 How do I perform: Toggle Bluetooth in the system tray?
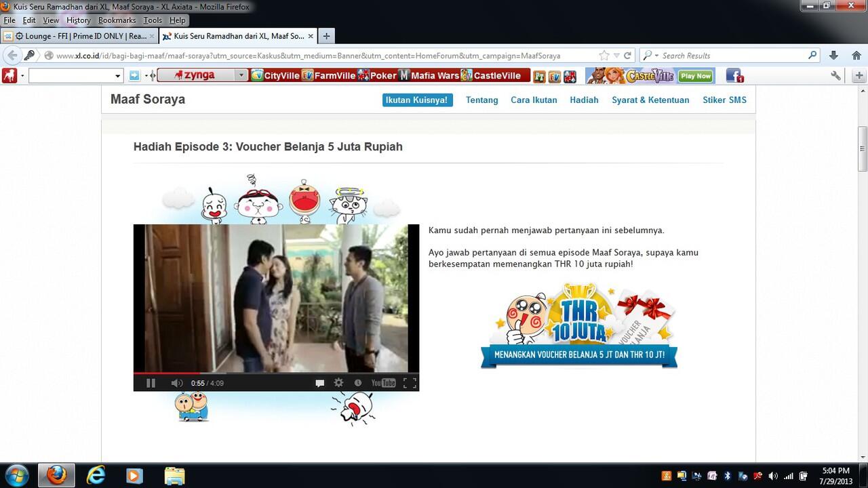coord(728,476)
